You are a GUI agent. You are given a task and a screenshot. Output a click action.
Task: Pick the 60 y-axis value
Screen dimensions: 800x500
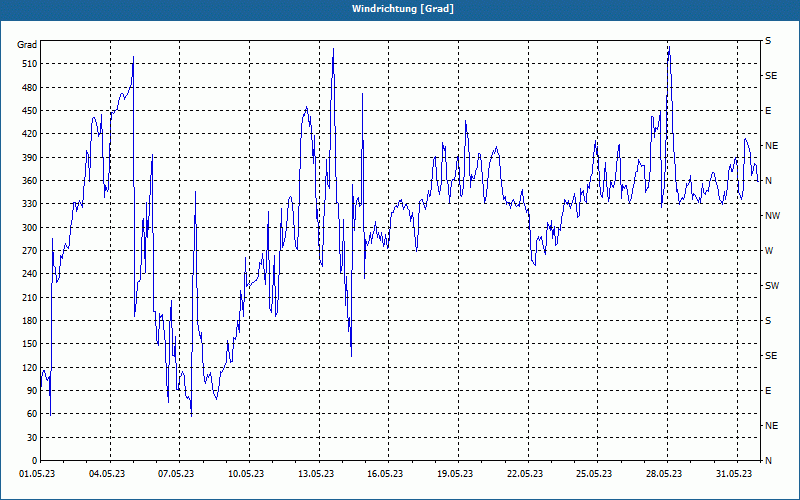tap(31, 414)
